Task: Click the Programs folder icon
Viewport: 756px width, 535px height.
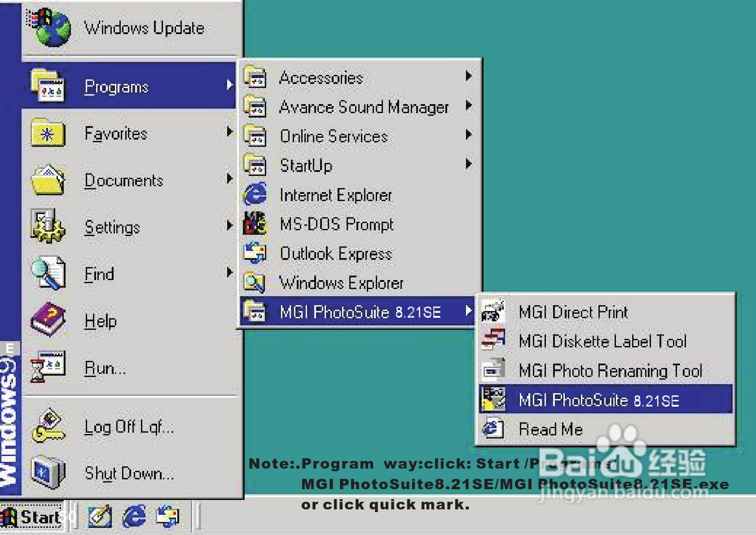Action: click(x=48, y=86)
